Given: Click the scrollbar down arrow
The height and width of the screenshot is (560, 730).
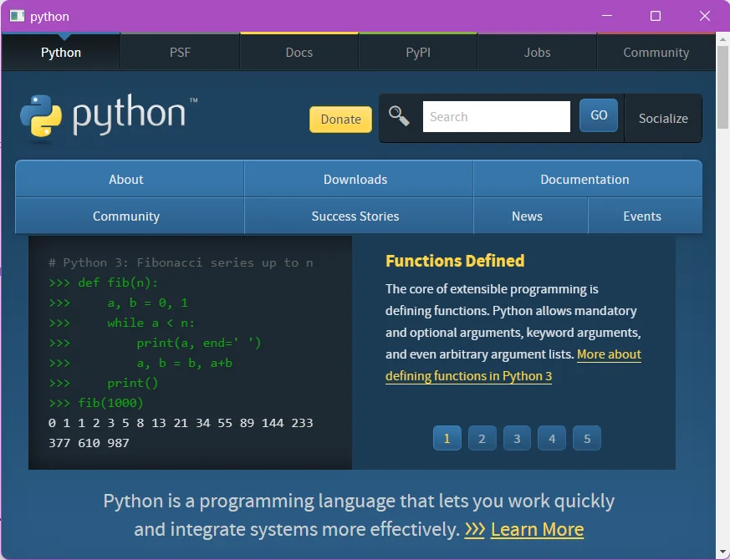Looking at the screenshot, I should click(x=722, y=552).
